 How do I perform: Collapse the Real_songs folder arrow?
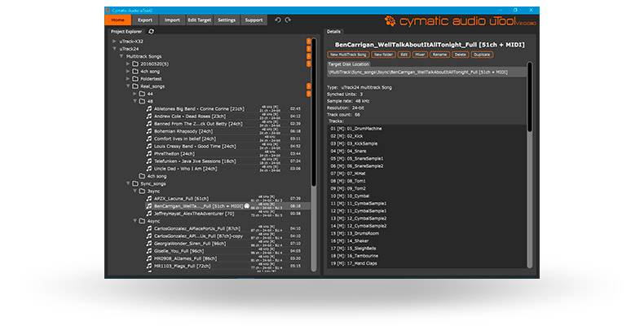[x=128, y=86]
